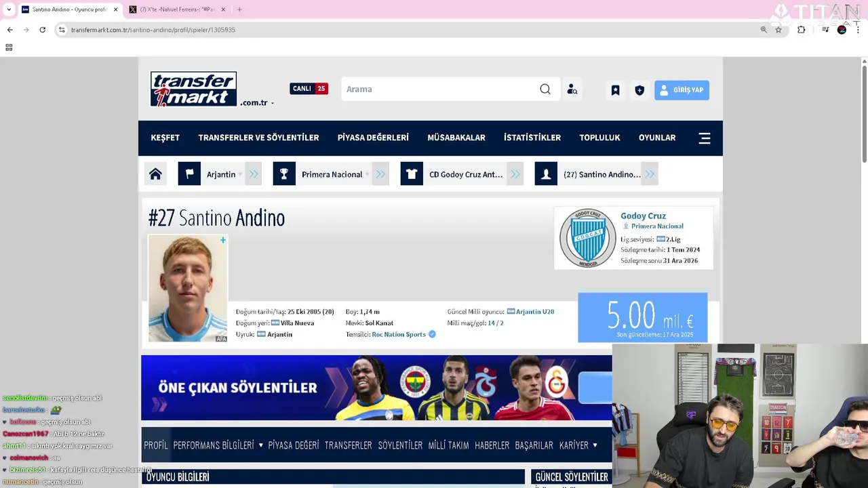Select the PİYASA DEĞERİ tab
The image size is (868, 488).
click(293, 445)
